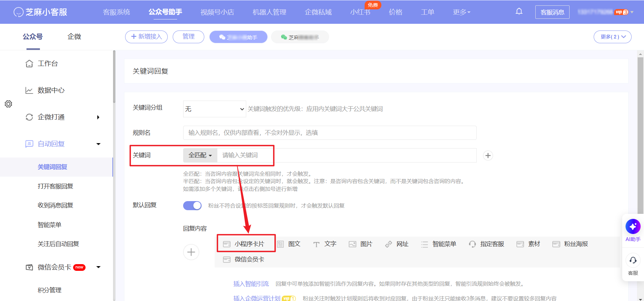
Task: Click the round plus button under 回复内容
Action: (x=191, y=252)
